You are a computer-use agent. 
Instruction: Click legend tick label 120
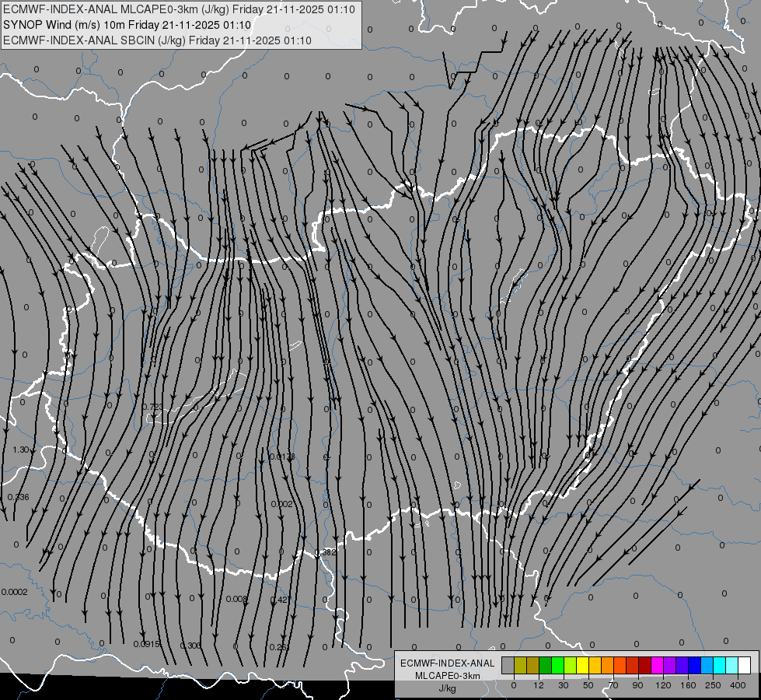(664, 685)
